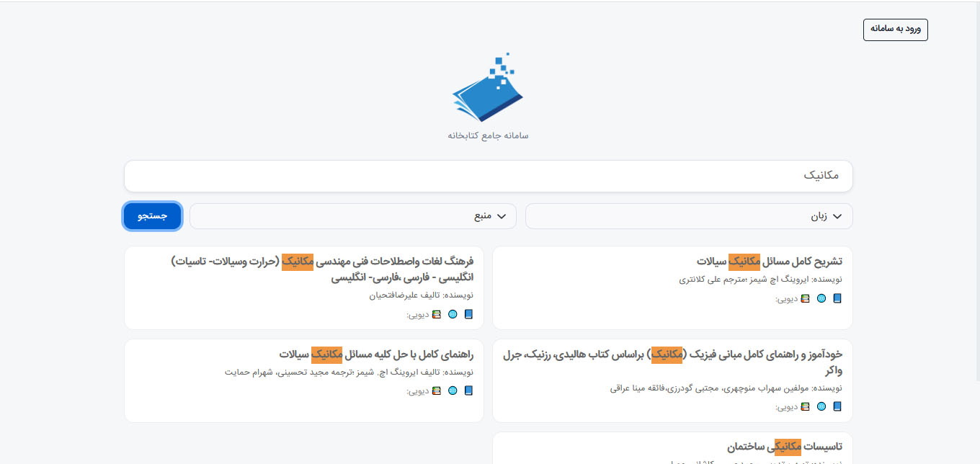Focus the search field containing مکانیک
The width and height of the screenshot is (980, 464).
[x=488, y=176]
